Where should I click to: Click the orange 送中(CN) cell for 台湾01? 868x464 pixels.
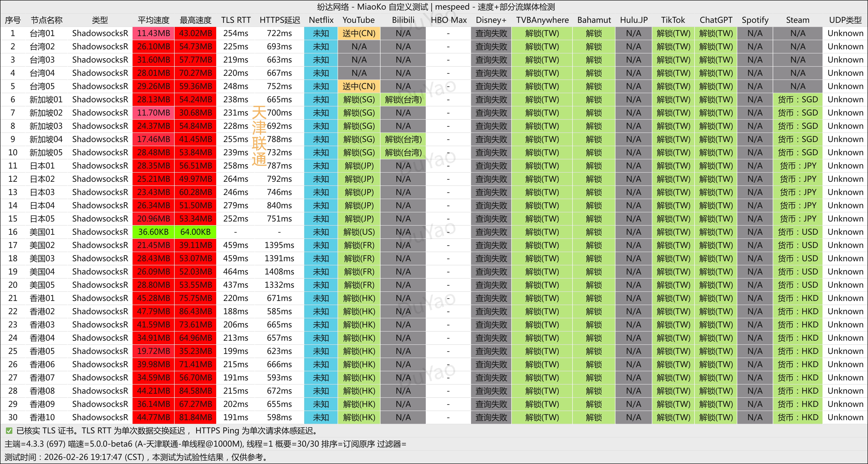click(359, 33)
